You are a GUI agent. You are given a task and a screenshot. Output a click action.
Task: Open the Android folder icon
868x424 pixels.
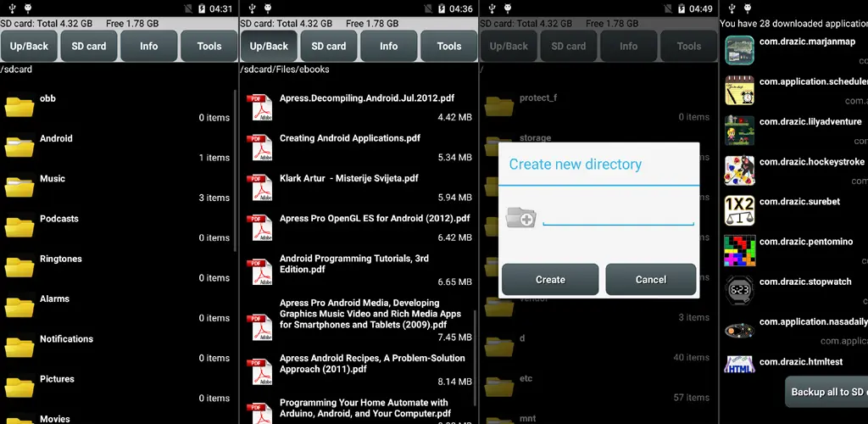pyautogui.click(x=19, y=148)
